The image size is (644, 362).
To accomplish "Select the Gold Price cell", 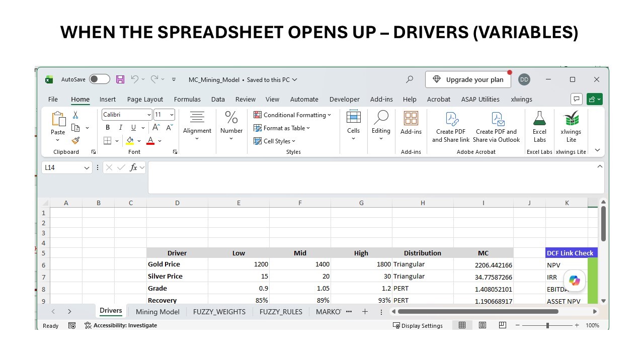I will click(x=177, y=264).
